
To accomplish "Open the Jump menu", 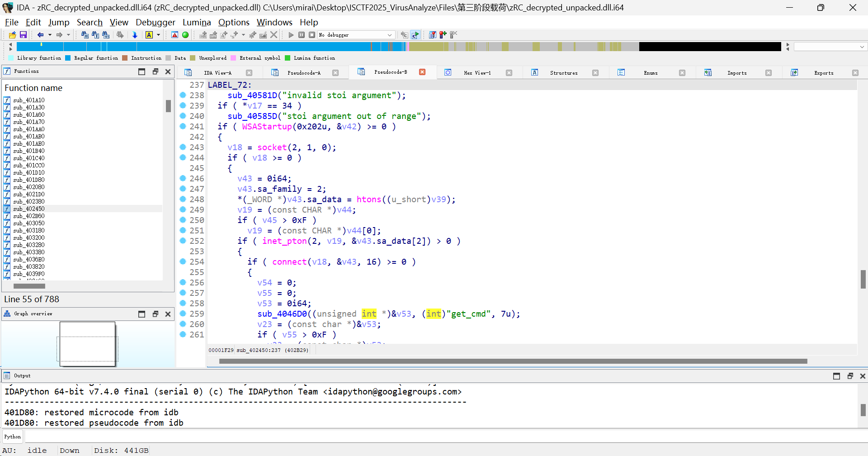I will click(59, 22).
